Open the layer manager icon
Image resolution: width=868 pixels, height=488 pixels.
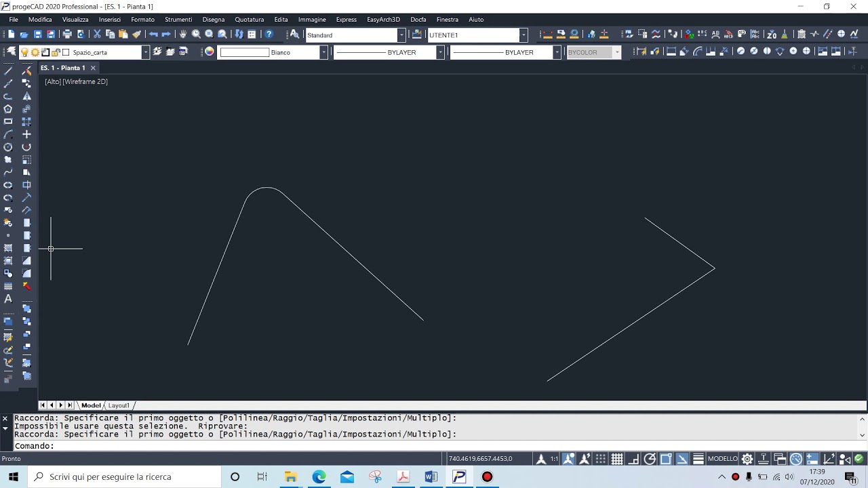[11, 52]
